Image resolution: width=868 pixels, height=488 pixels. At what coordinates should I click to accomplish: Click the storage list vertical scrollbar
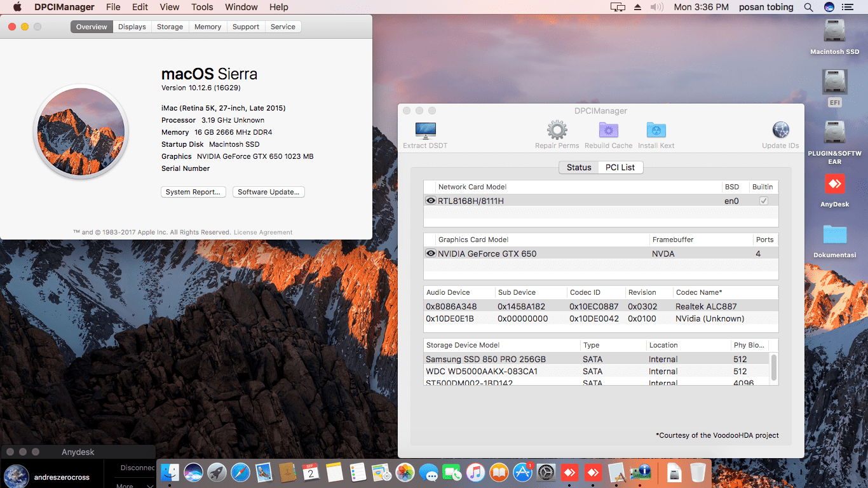click(773, 367)
